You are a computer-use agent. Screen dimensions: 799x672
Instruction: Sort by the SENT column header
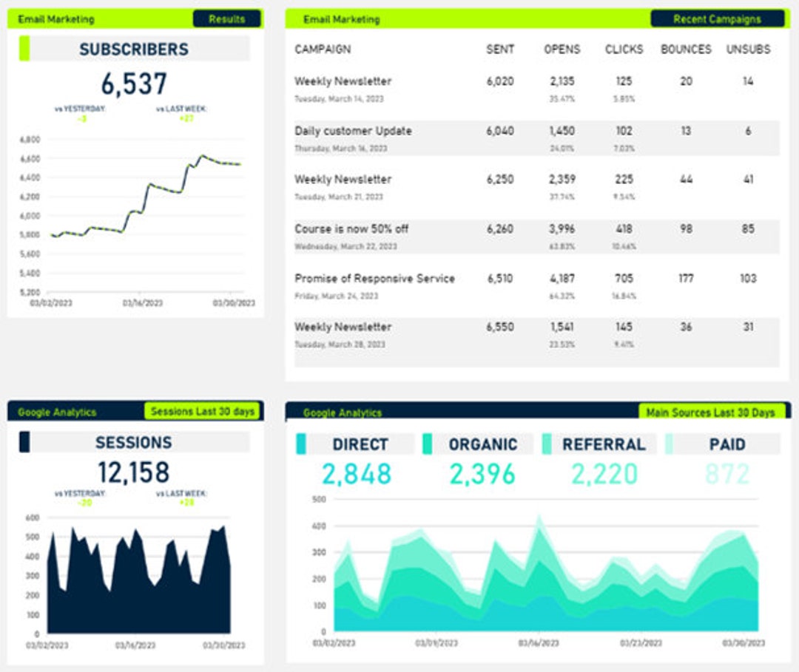500,50
